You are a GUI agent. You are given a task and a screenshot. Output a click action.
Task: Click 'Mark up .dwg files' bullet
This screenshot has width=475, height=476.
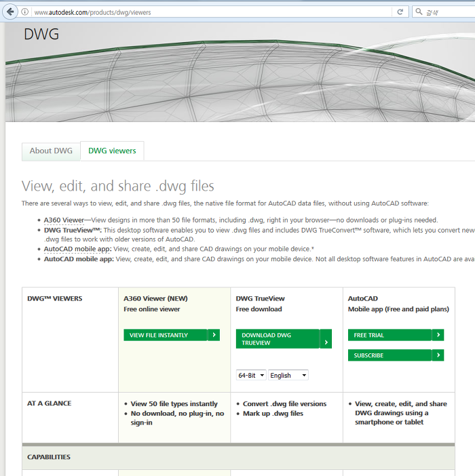(x=273, y=414)
